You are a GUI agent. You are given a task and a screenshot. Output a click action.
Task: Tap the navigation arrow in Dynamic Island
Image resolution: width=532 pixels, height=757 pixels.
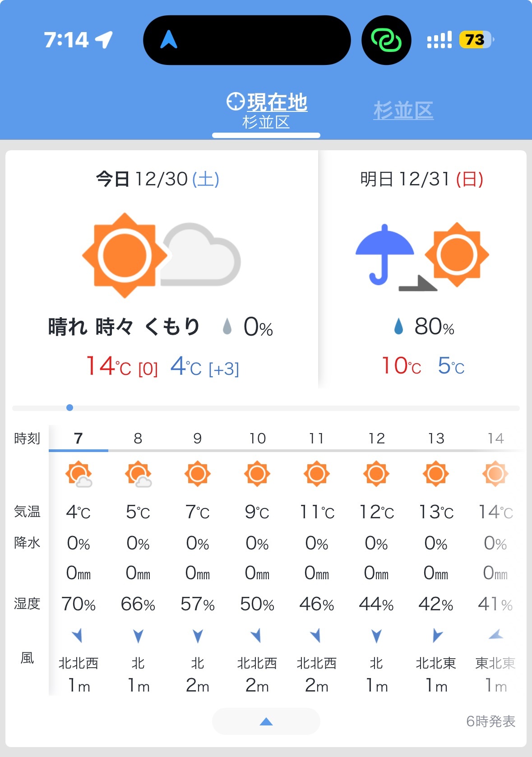click(169, 39)
